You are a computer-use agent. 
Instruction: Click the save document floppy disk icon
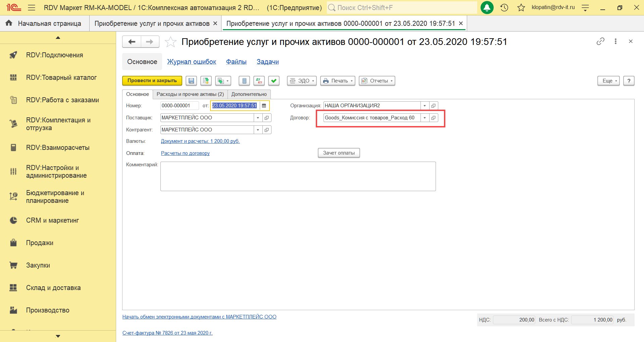[x=191, y=81]
